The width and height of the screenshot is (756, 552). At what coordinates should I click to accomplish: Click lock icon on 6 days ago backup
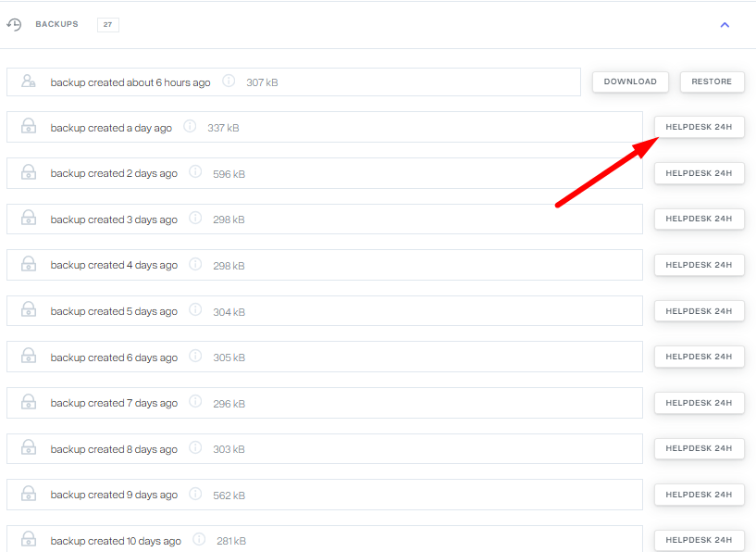tap(29, 355)
